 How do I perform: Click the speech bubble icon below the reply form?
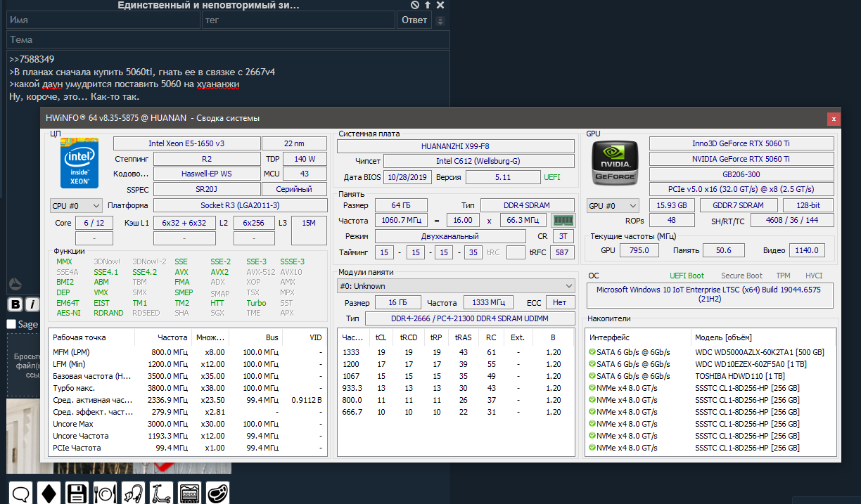coord(21,493)
